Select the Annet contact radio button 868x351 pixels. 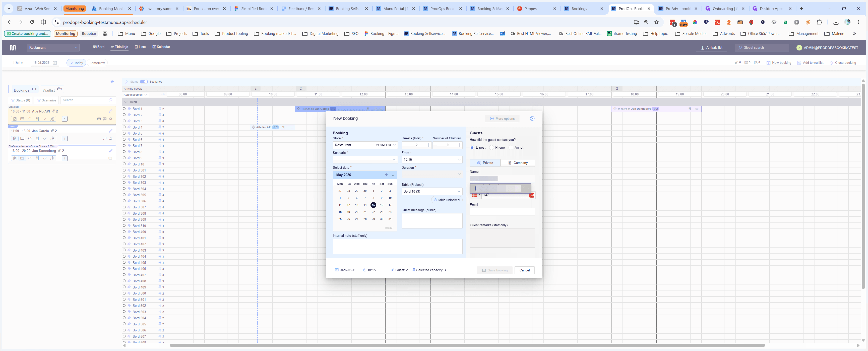point(511,148)
